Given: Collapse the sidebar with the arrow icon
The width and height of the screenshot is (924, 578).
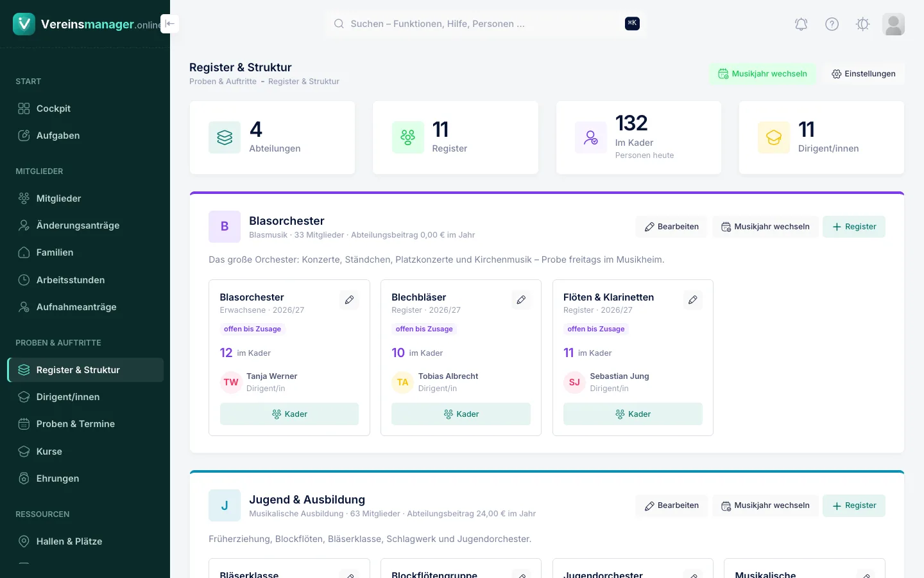Looking at the screenshot, I should click(x=169, y=24).
